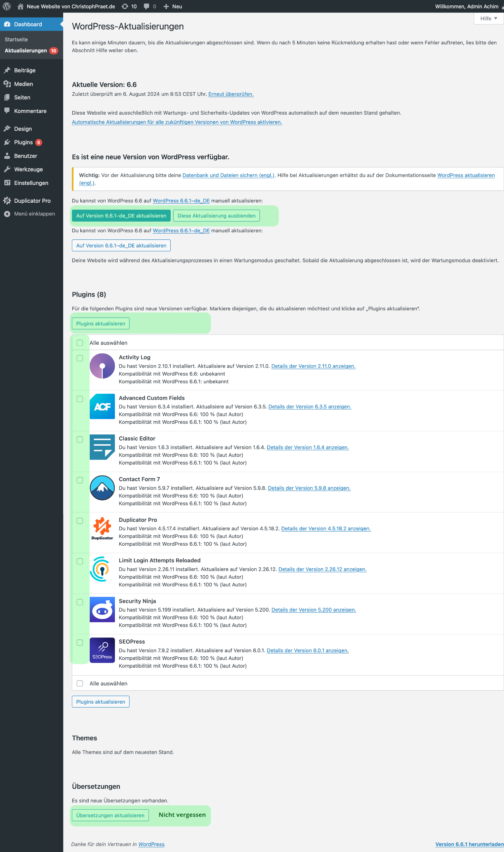504x852 pixels.
Task: Click the Activity Log plugin icon
Action: pos(102,366)
